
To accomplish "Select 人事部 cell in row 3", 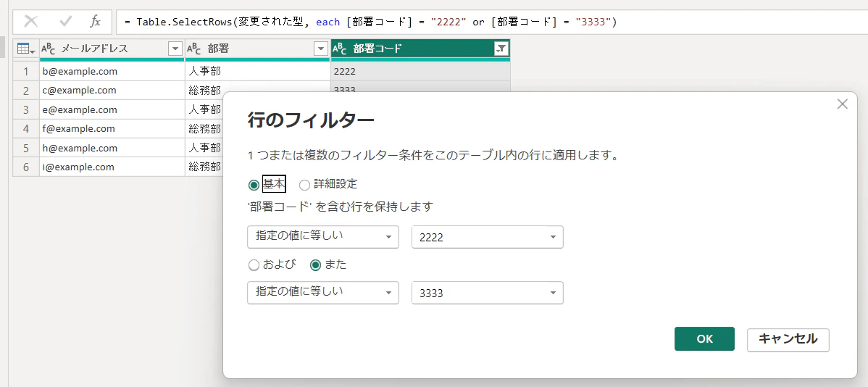I will tap(204, 109).
